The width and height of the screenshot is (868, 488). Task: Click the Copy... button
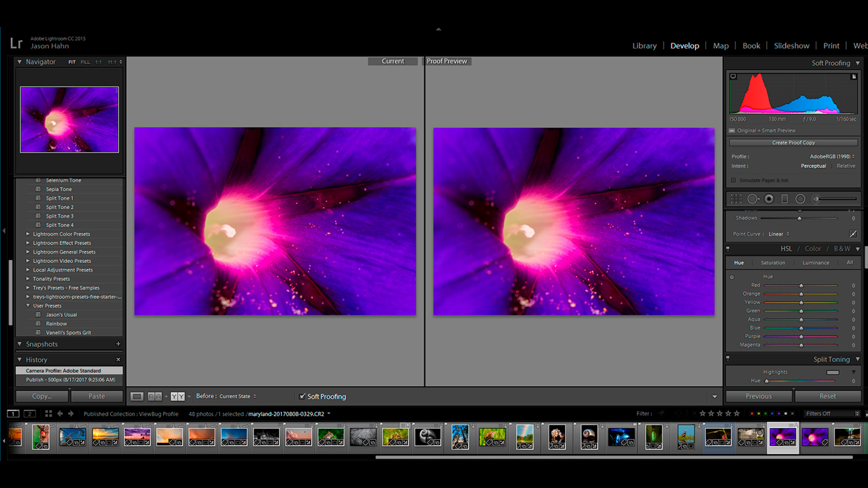coord(42,396)
